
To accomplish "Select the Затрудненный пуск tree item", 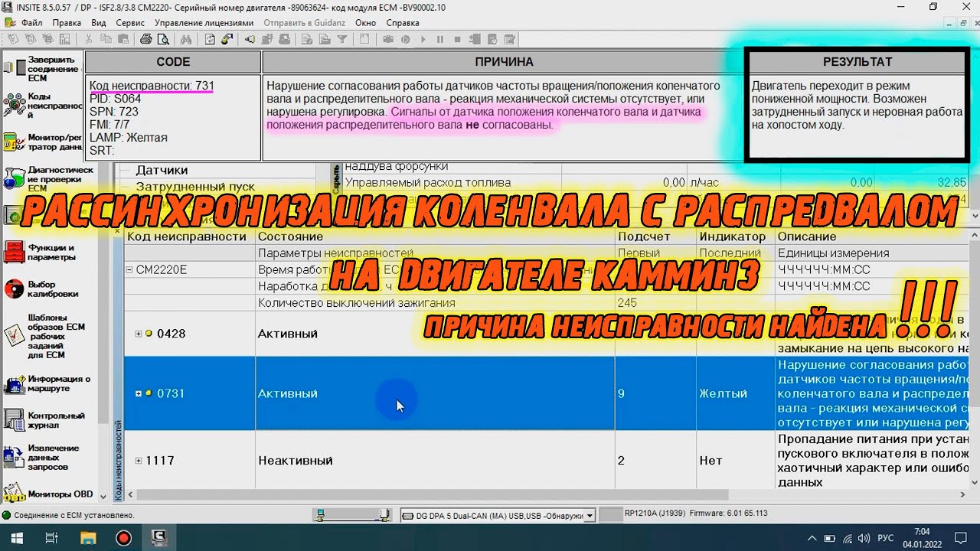I will click(195, 186).
